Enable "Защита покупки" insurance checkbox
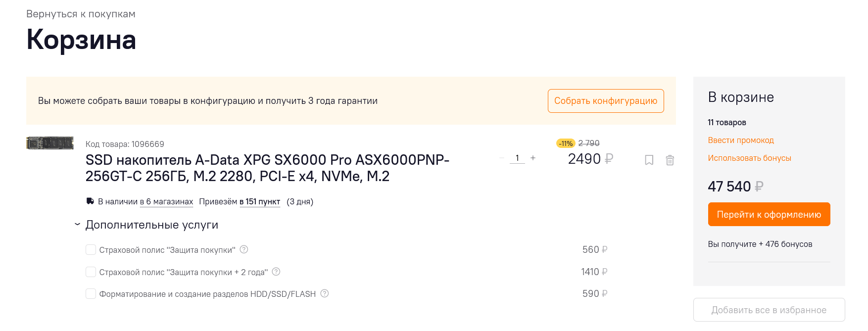The width and height of the screenshot is (868, 331). [91, 250]
